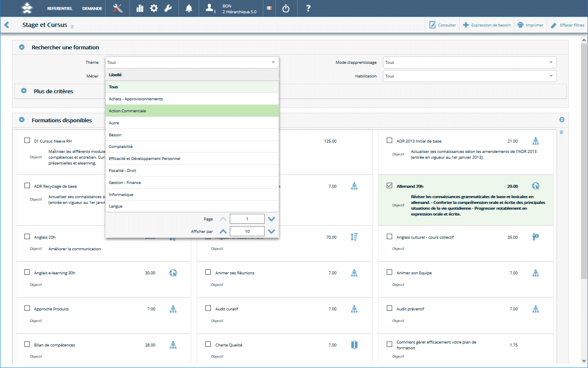Check the Charte Qualité checkbox

click(x=208, y=344)
